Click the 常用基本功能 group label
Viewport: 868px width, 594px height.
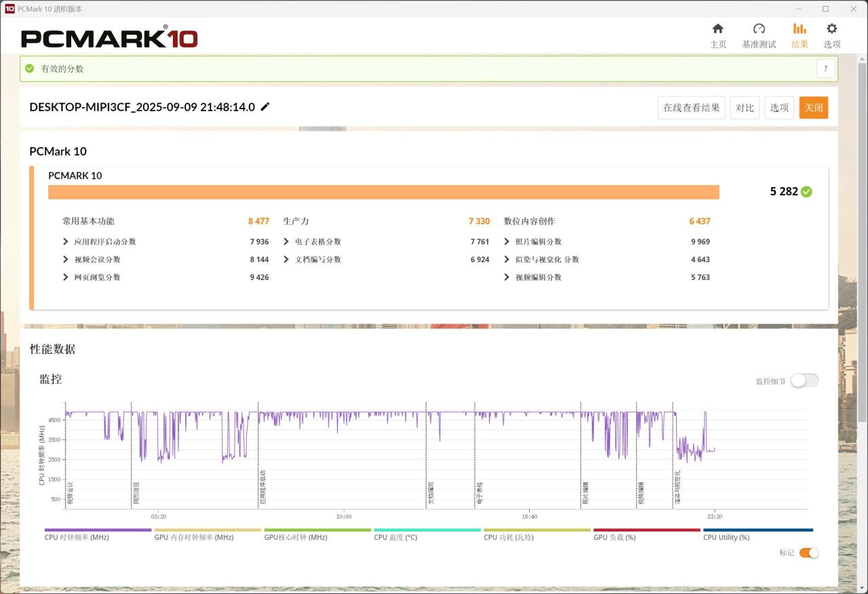(x=88, y=221)
